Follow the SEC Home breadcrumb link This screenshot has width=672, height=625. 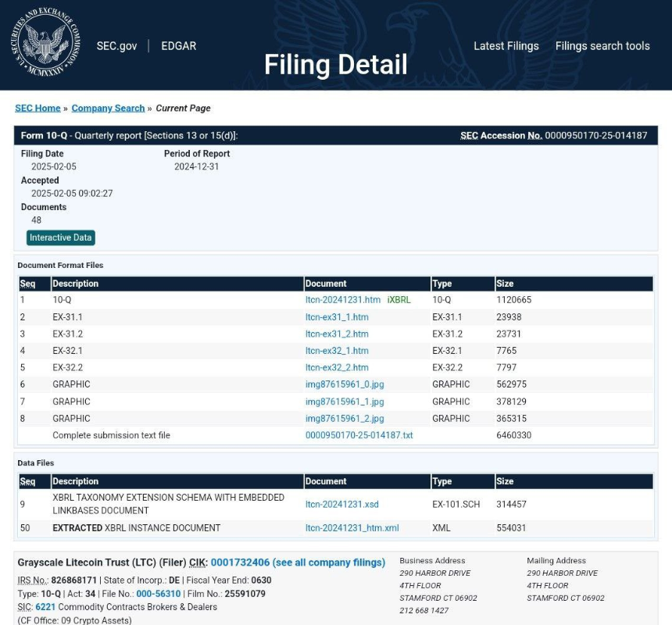tap(38, 108)
